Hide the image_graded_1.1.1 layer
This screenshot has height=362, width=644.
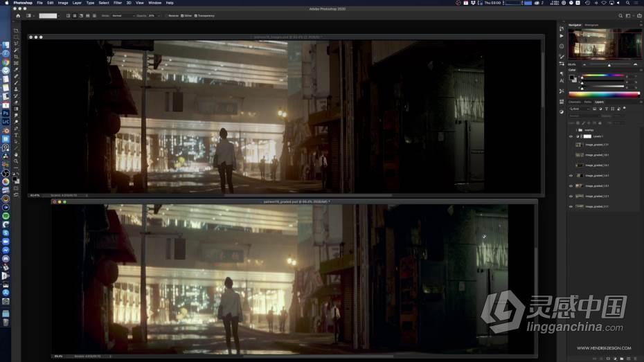pos(571,206)
